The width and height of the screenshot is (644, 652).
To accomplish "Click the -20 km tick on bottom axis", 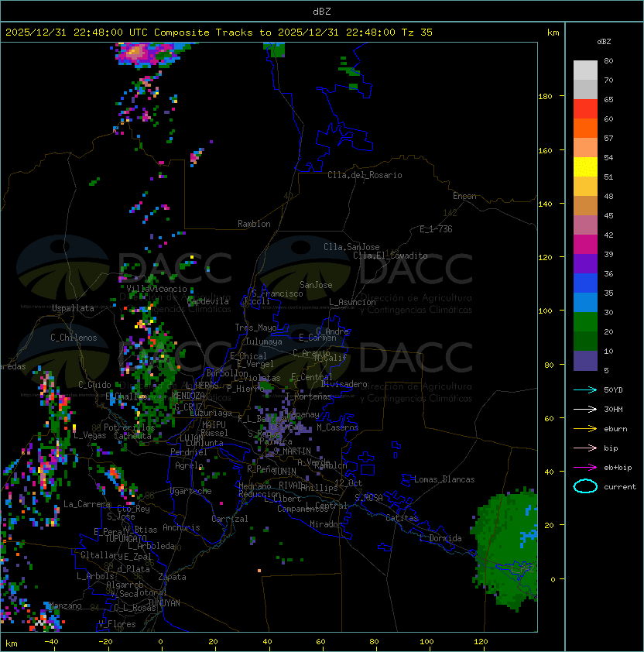I will coord(105,642).
